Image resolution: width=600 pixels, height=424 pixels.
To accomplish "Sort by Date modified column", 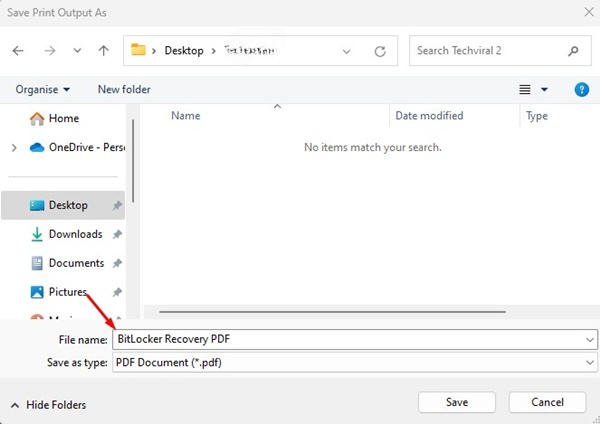I will [x=429, y=116].
